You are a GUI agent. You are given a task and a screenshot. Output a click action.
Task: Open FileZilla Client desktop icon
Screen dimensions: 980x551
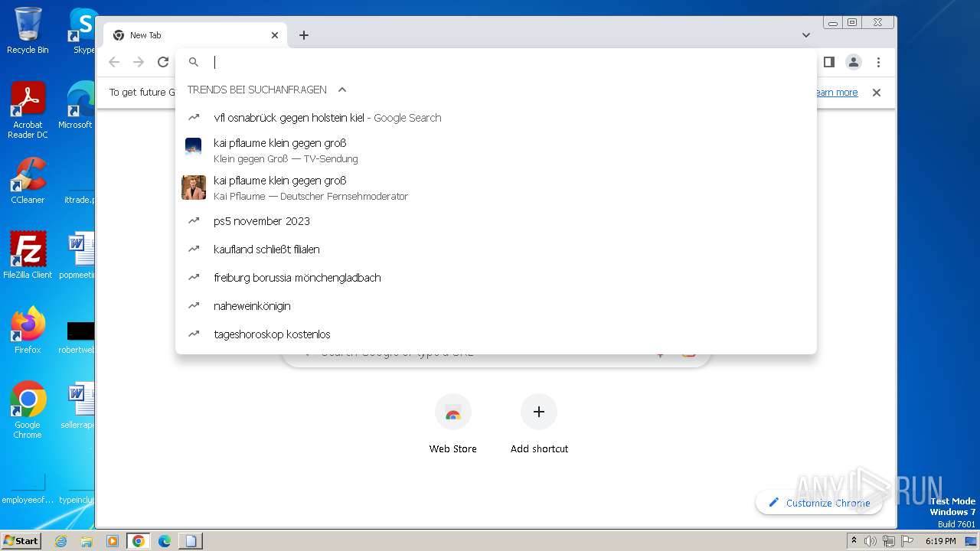point(28,256)
